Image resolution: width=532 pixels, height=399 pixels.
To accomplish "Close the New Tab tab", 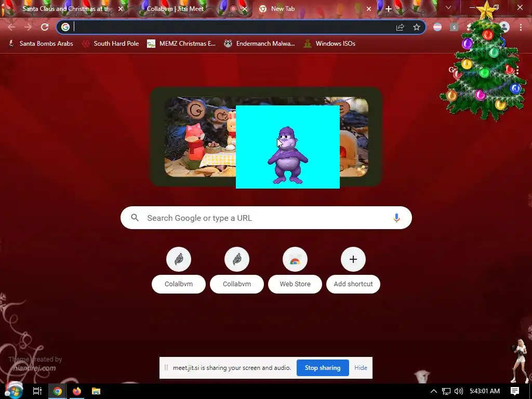I will click(369, 9).
